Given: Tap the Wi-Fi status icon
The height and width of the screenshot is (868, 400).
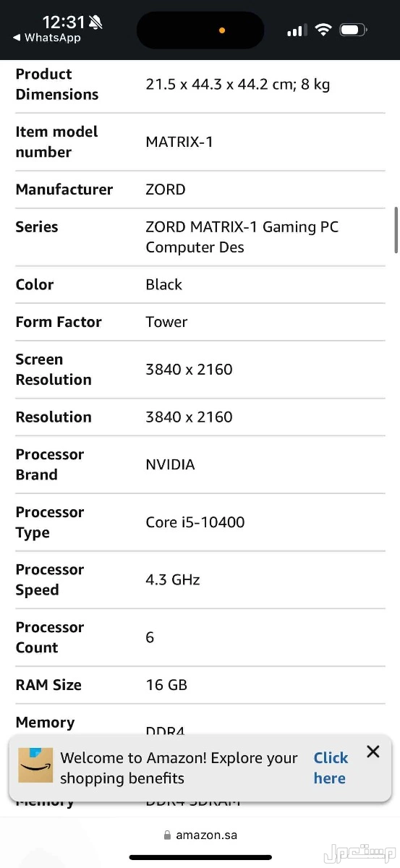Looking at the screenshot, I should point(323,30).
